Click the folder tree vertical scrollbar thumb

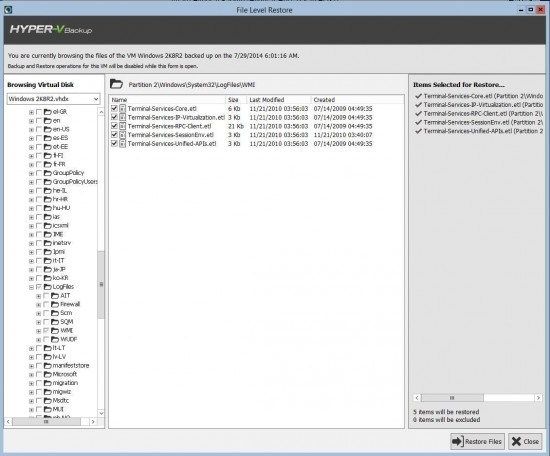click(101, 284)
